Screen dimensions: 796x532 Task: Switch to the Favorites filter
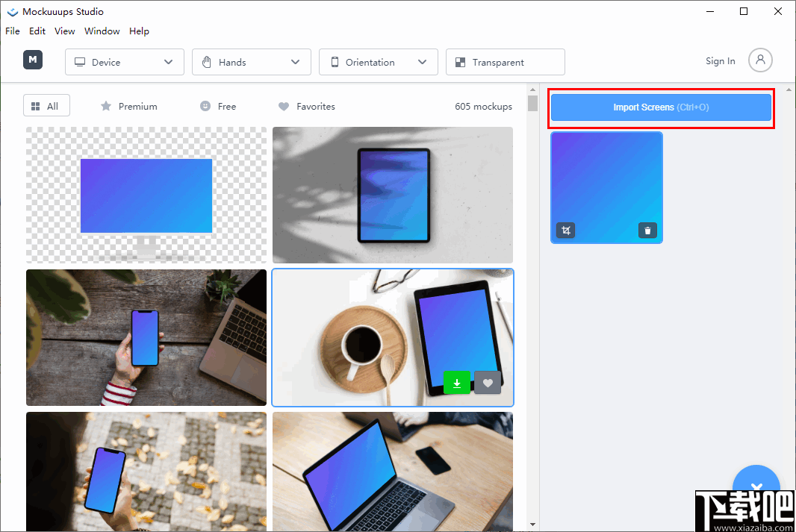[x=306, y=106]
